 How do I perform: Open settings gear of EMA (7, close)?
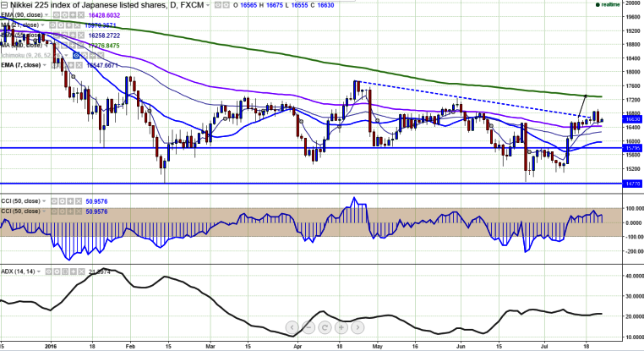63,65
